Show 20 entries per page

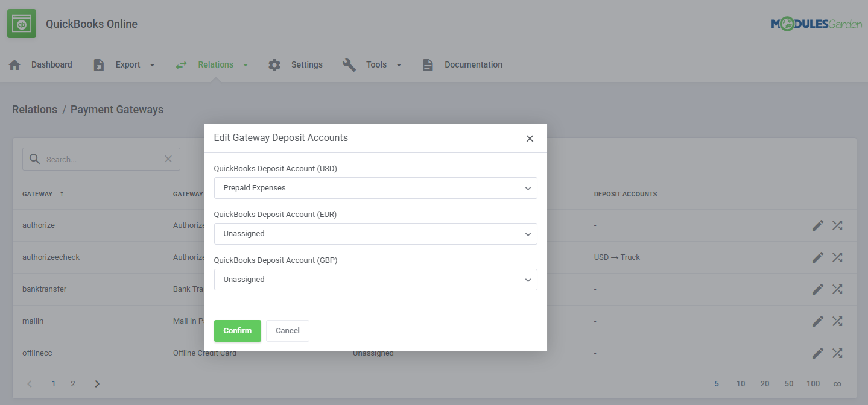[x=765, y=384]
